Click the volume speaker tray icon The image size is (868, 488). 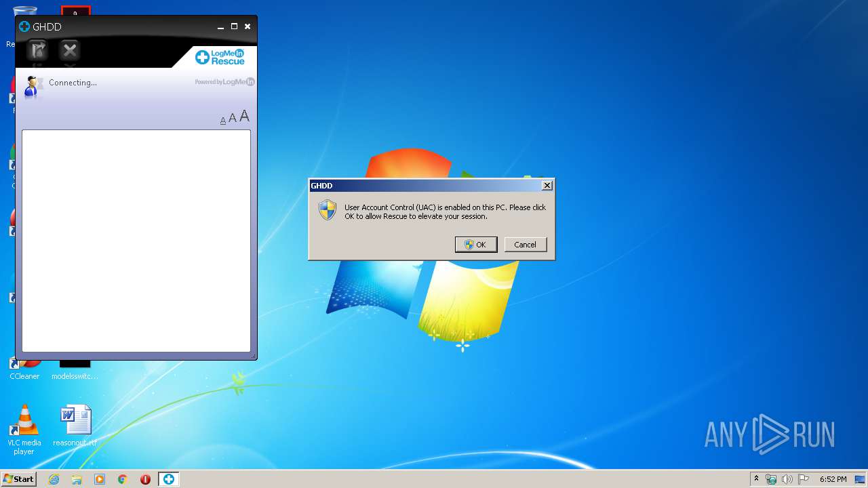click(x=787, y=479)
